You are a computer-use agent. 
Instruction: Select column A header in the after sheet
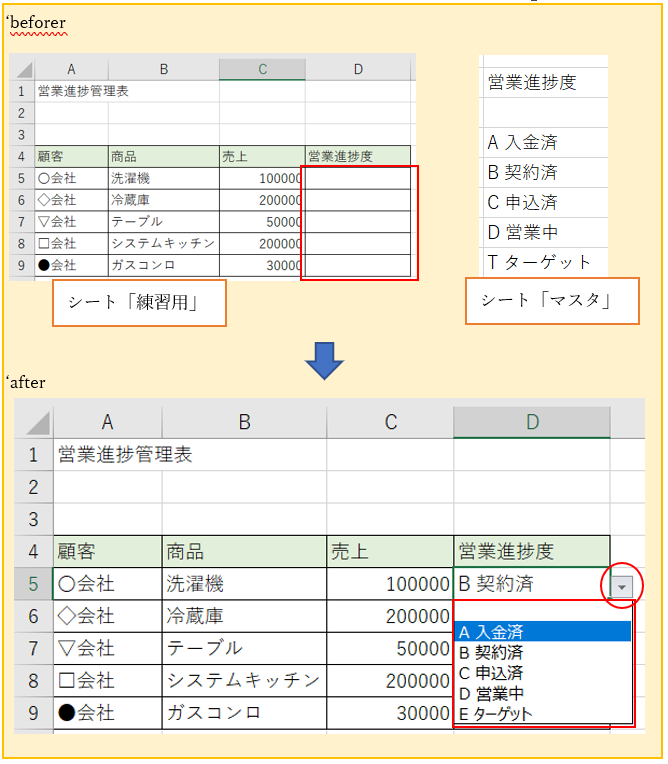(107, 422)
